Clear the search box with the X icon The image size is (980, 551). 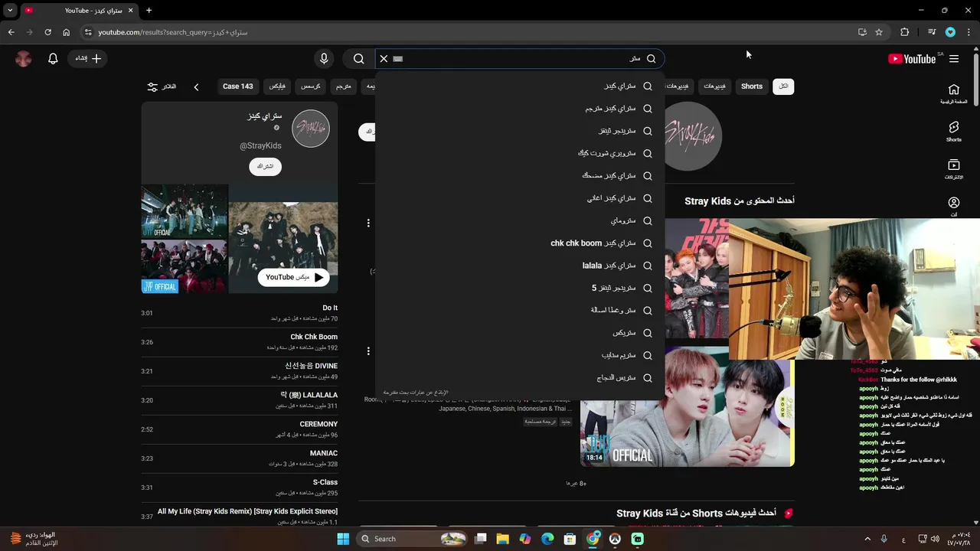click(384, 59)
